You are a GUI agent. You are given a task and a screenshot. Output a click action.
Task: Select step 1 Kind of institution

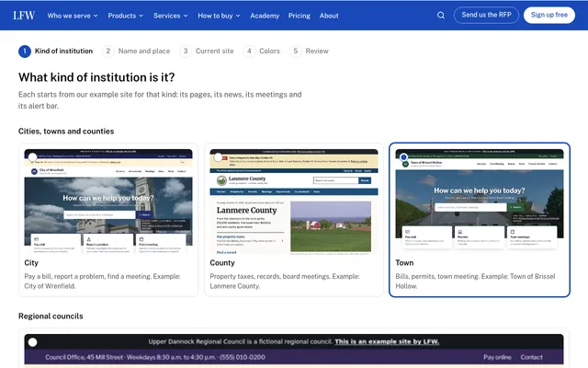point(55,52)
